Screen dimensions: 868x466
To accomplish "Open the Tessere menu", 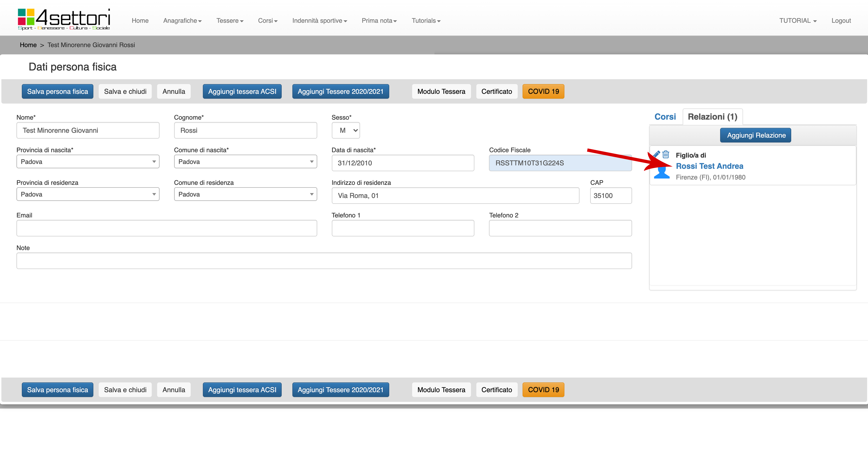I will [x=229, y=20].
